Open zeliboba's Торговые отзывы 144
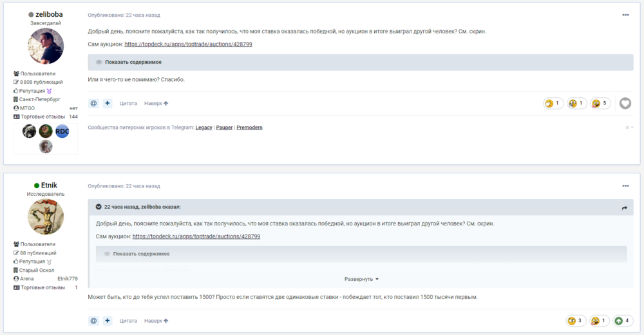 46,117
